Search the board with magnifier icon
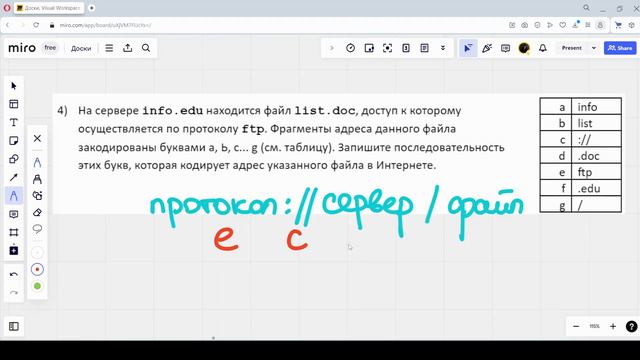 [x=146, y=48]
